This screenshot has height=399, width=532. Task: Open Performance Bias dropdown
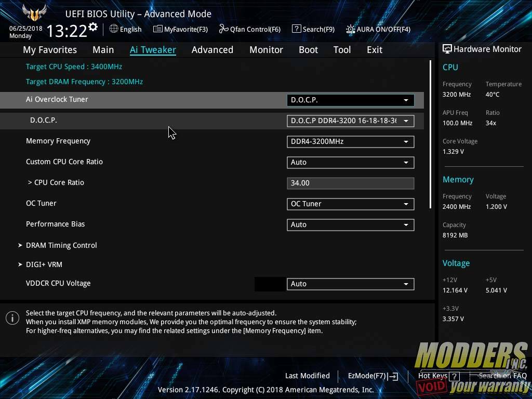pyautogui.click(x=351, y=224)
